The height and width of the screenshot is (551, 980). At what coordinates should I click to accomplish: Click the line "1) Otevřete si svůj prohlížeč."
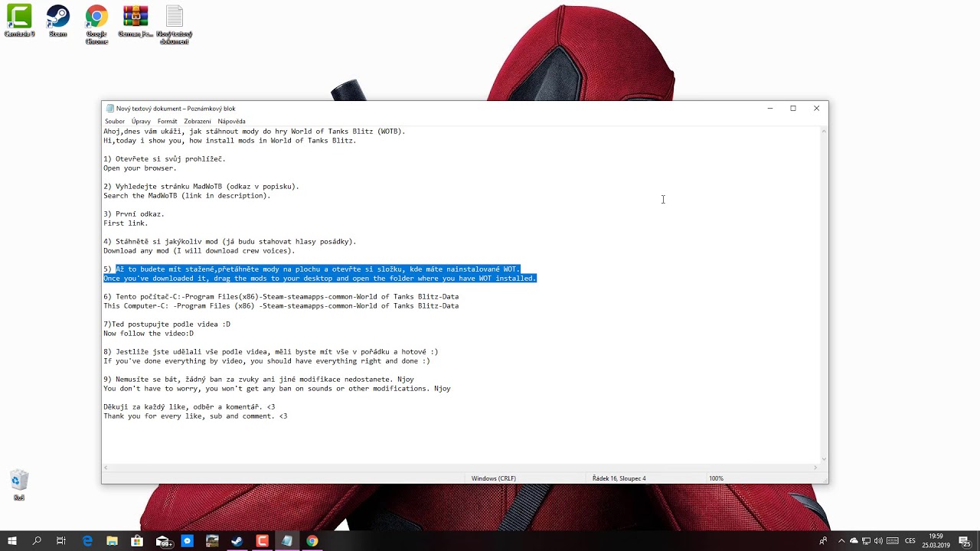click(165, 159)
